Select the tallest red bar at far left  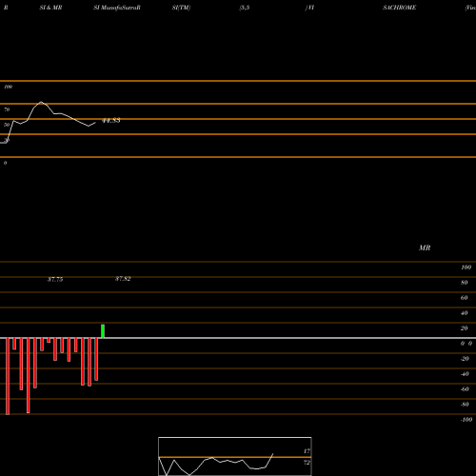pos(8,376)
